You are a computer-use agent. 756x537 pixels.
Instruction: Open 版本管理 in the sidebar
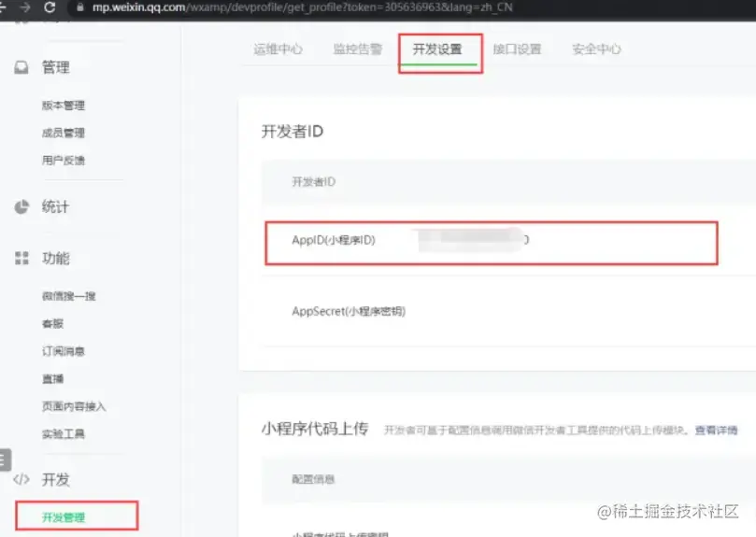tap(64, 106)
